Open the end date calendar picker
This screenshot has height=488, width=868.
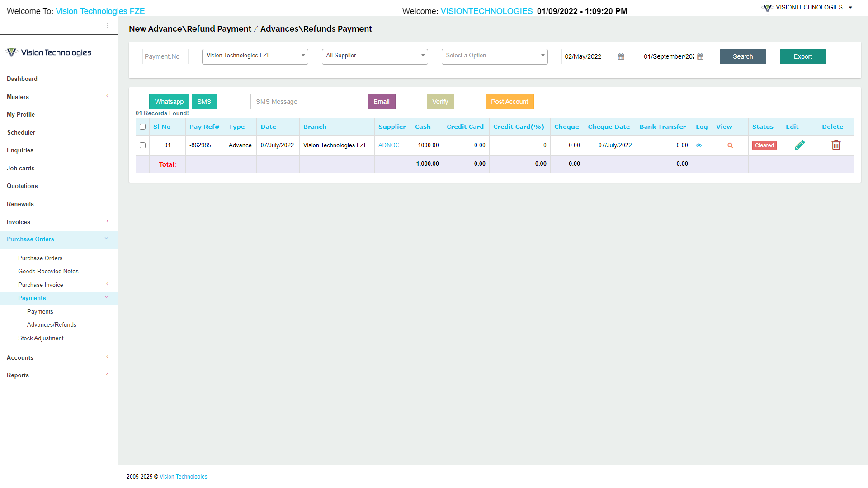(700, 56)
